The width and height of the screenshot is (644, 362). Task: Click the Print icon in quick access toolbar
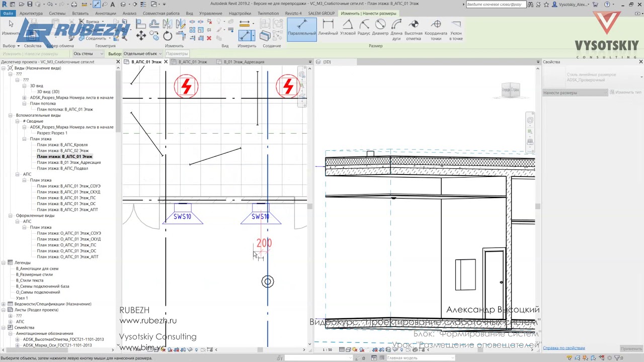pyautogui.click(x=74, y=5)
